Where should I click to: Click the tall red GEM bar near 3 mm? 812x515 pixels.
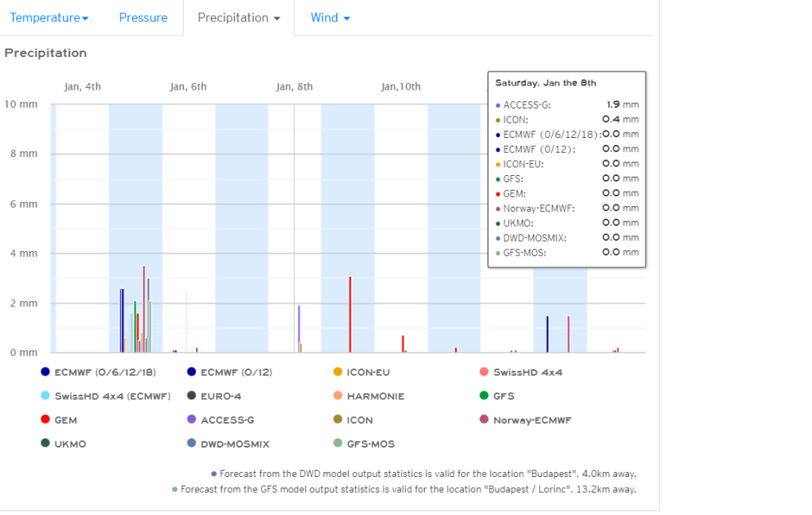(350, 317)
